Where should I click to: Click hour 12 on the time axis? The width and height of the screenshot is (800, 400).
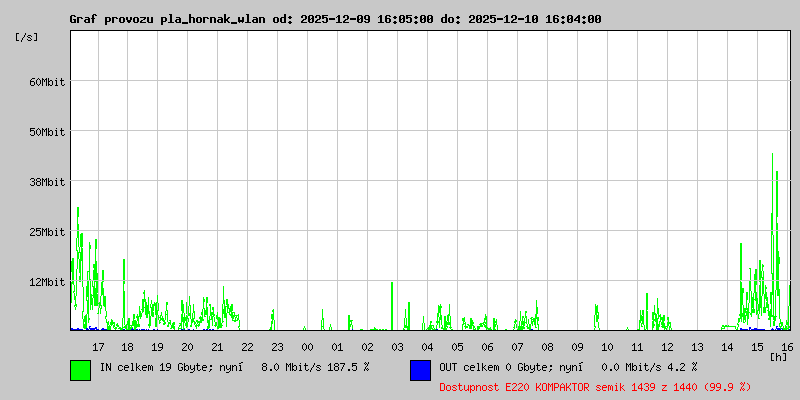(668, 347)
